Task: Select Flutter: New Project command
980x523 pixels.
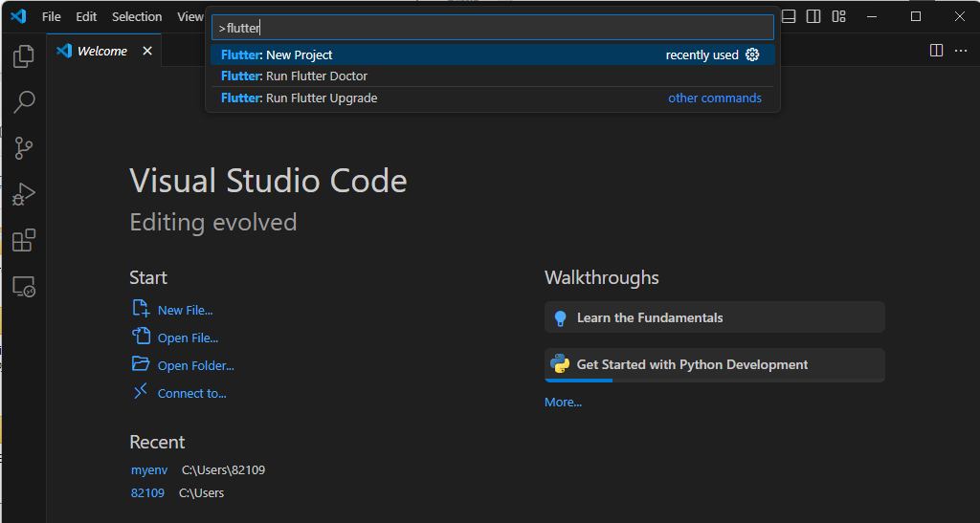Action: point(493,54)
